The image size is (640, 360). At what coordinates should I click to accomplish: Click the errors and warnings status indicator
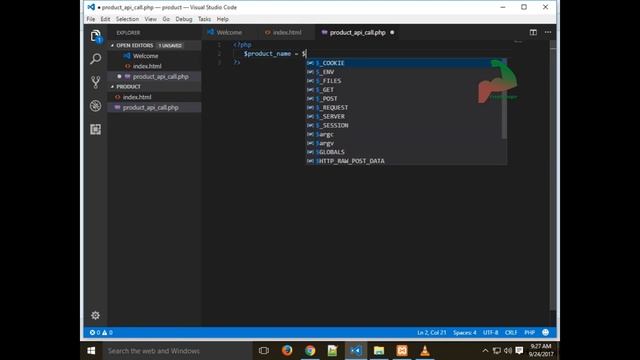click(101, 333)
